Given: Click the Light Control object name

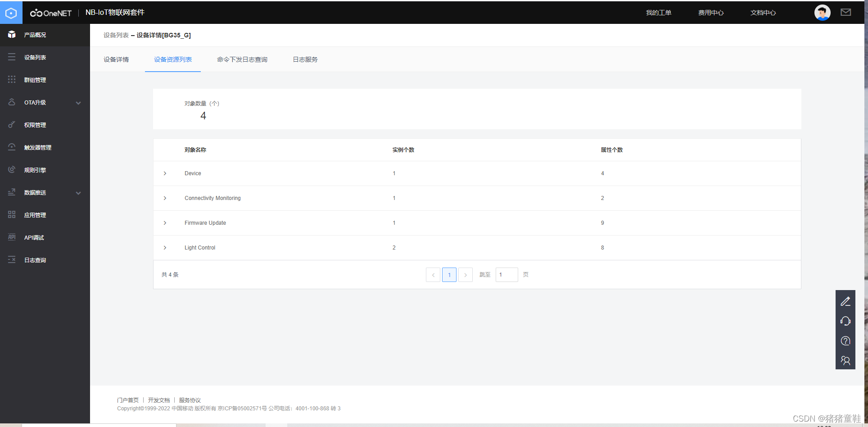Looking at the screenshot, I should (200, 248).
